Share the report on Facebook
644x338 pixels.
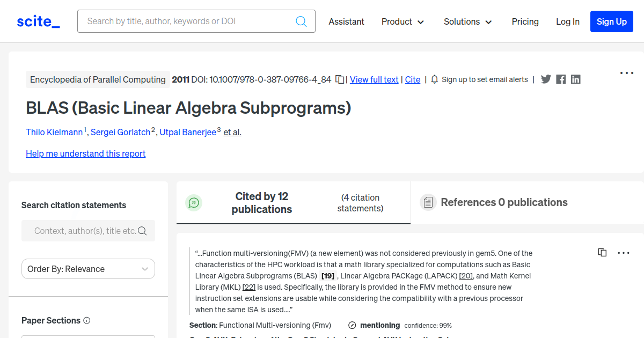pos(561,79)
